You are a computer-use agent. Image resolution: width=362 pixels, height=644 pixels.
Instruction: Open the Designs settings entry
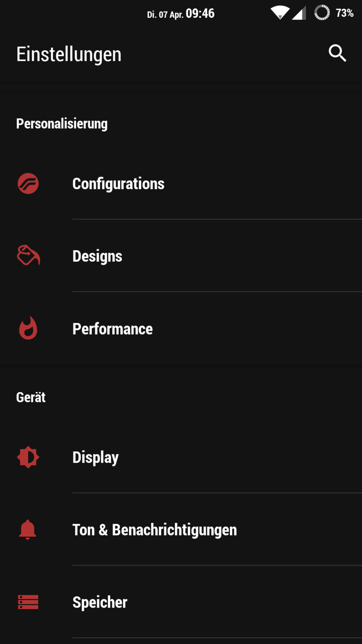point(97,256)
